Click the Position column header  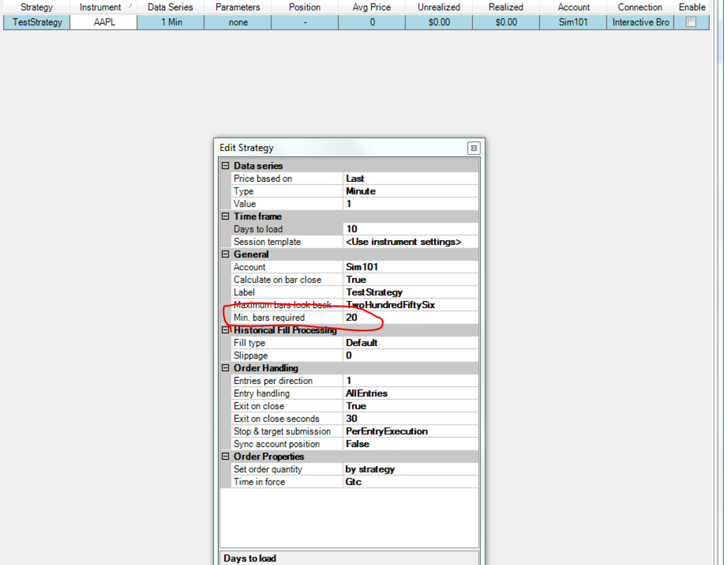[x=304, y=7]
